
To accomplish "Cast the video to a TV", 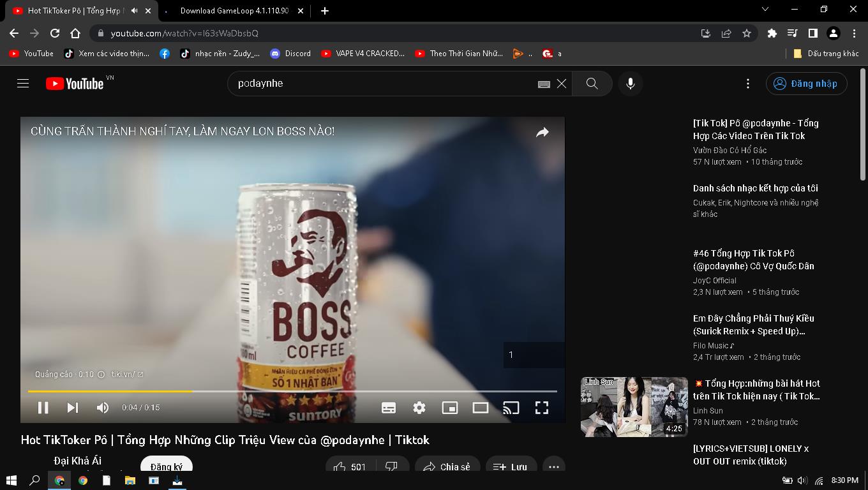I will click(511, 408).
